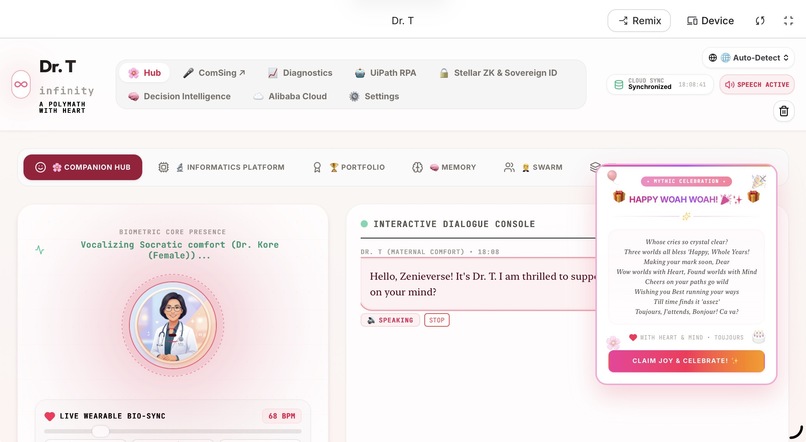Click the balloon icon on popup
This screenshot has height=442, width=806.
click(612, 177)
